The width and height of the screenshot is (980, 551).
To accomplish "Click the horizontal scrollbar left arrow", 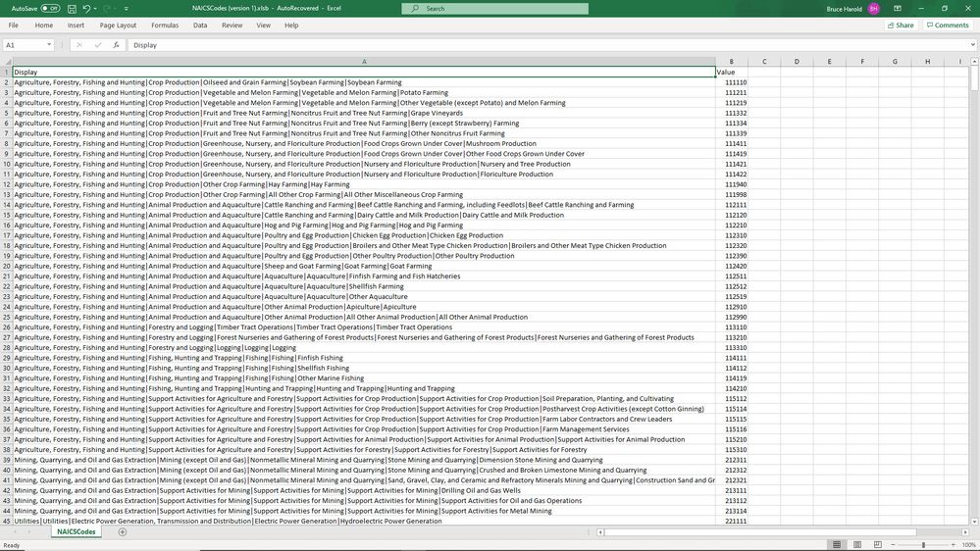I will pyautogui.click(x=600, y=532).
